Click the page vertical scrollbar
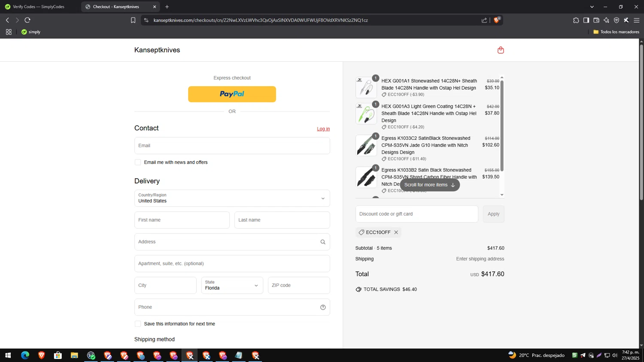 click(x=641, y=122)
